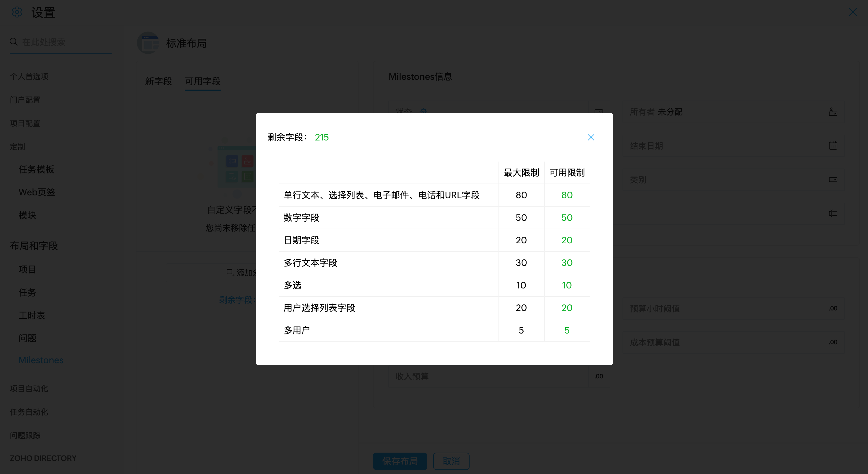Open Task Templates in the sidebar
The width and height of the screenshot is (868, 474).
(36, 169)
